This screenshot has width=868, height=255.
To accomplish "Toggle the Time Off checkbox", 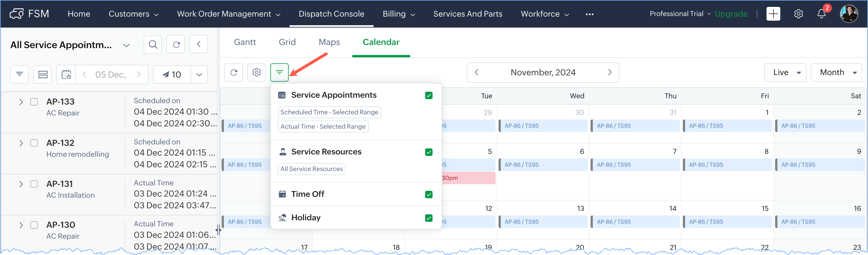I will coord(429,195).
